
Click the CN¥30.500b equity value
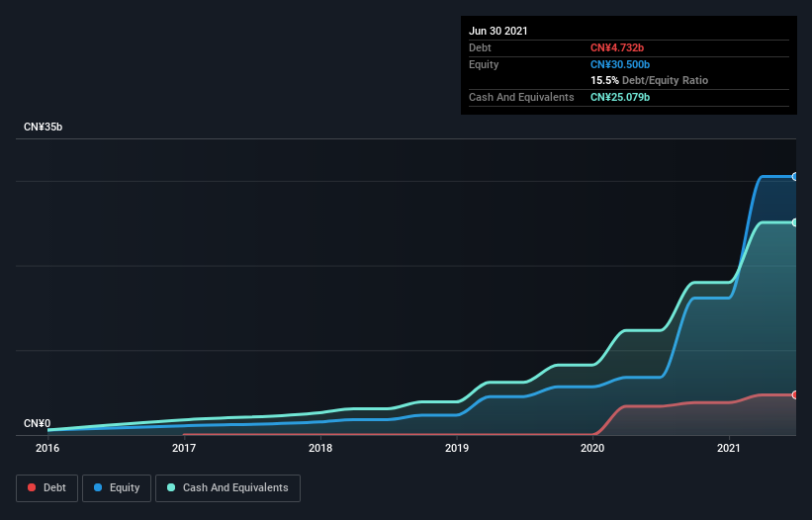click(x=620, y=64)
